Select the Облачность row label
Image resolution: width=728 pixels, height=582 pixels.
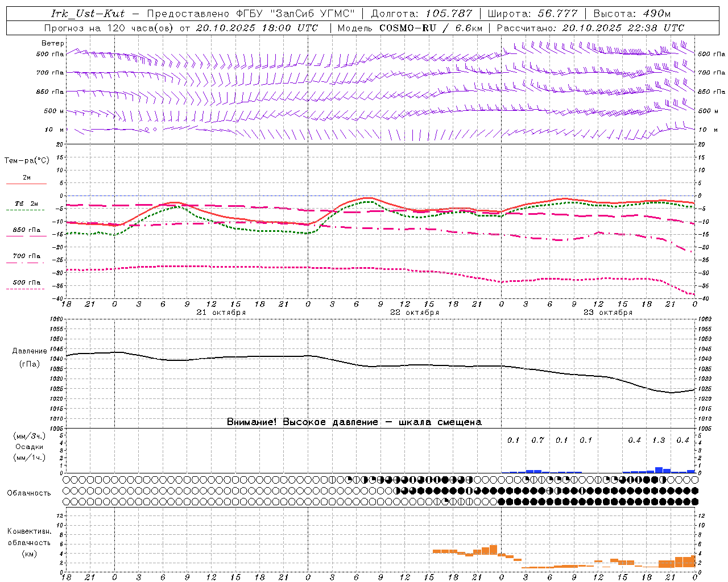pos(29,493)
